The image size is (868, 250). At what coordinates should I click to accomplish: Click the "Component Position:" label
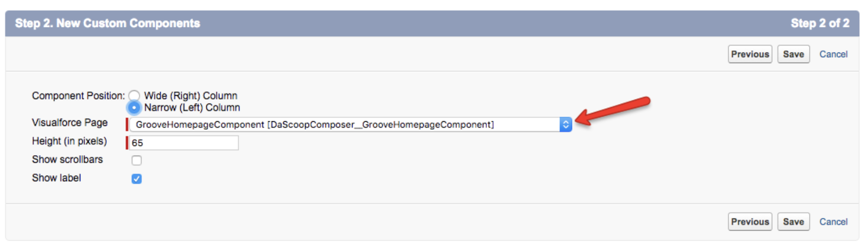(78, 96)
